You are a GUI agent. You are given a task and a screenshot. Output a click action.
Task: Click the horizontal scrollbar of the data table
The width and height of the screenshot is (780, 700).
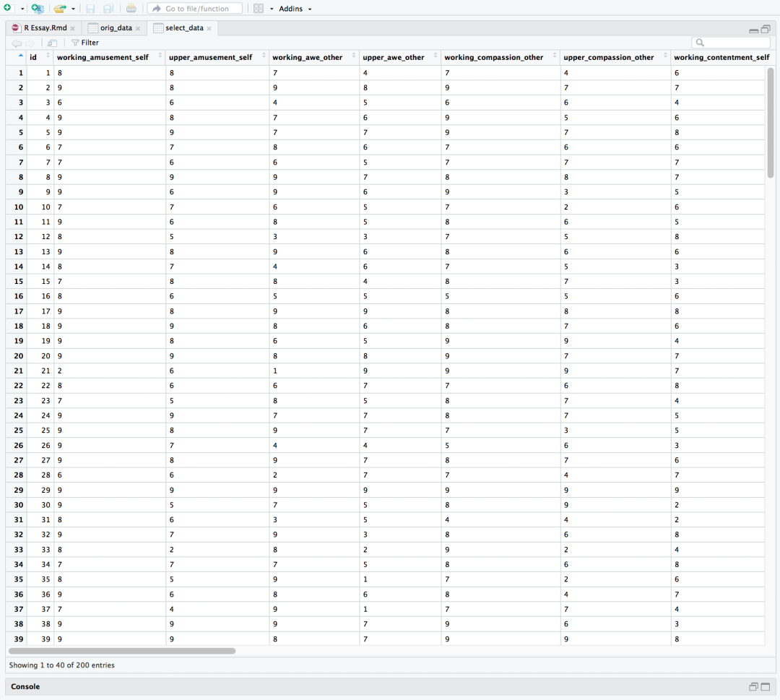[122, 651]
